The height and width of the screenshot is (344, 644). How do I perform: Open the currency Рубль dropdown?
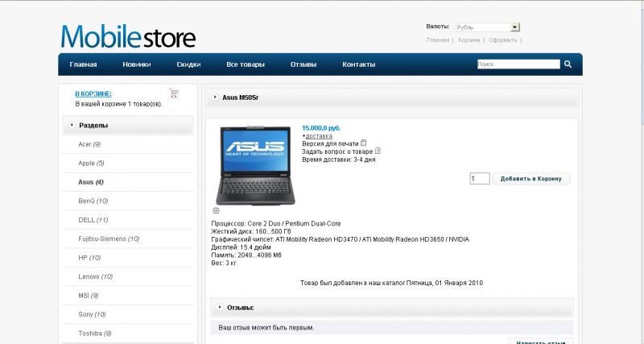(488, 27)
